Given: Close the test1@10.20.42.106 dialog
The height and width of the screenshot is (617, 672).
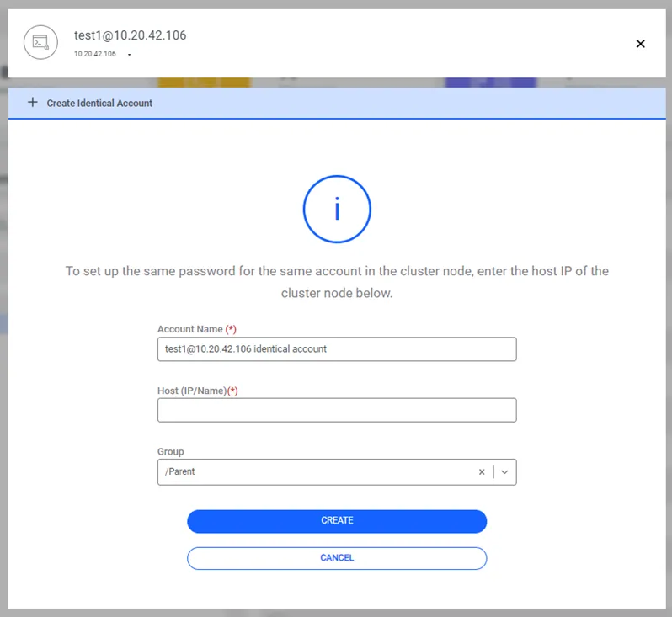Looking at the screenshot, I should (x=640, y=44).
